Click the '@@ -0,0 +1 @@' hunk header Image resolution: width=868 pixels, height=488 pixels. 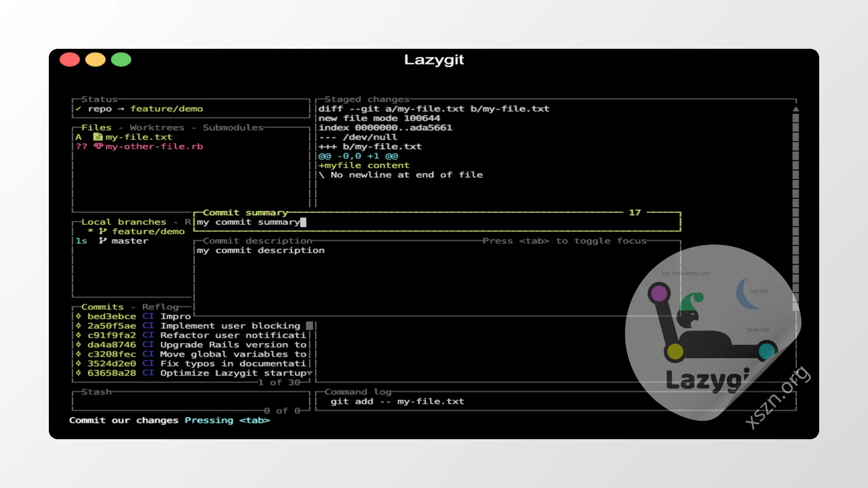pos(358,156)
